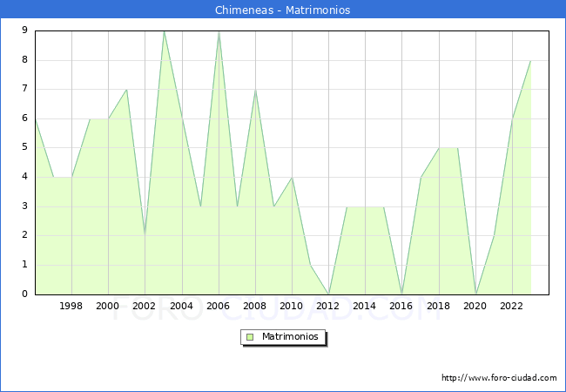Viewport: 566px width, 392px height.
Task: Open the http://www.foro-ciudad.com link
Action: 499,378
